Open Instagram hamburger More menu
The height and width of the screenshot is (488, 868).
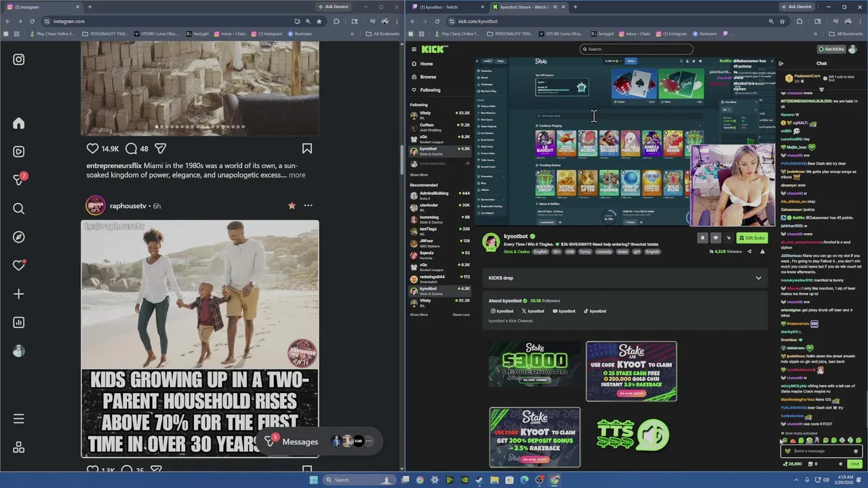click(19, 419)
